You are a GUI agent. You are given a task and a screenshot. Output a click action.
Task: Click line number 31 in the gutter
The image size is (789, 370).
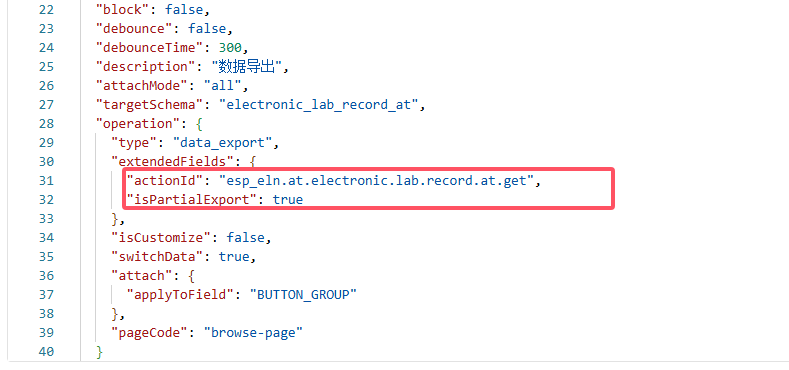tap(46, 181)
